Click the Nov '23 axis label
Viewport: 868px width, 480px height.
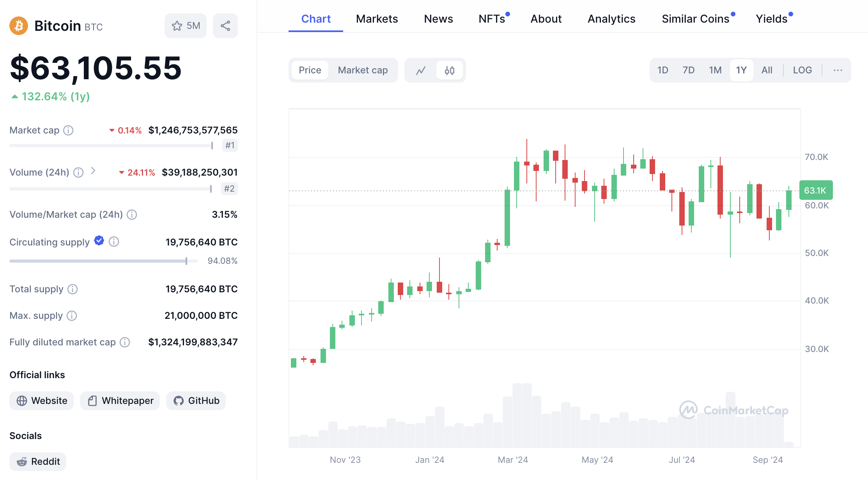point(345,460)
